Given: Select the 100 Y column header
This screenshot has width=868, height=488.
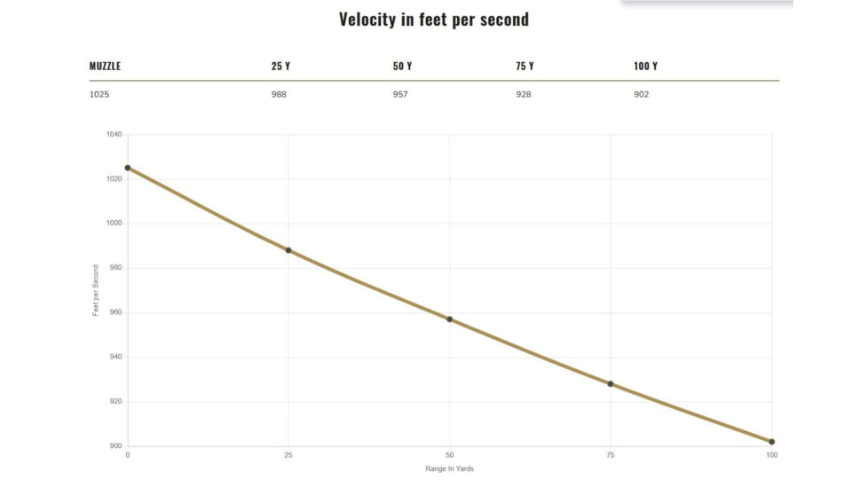Looking at the screenshot, I should [645, 67].
